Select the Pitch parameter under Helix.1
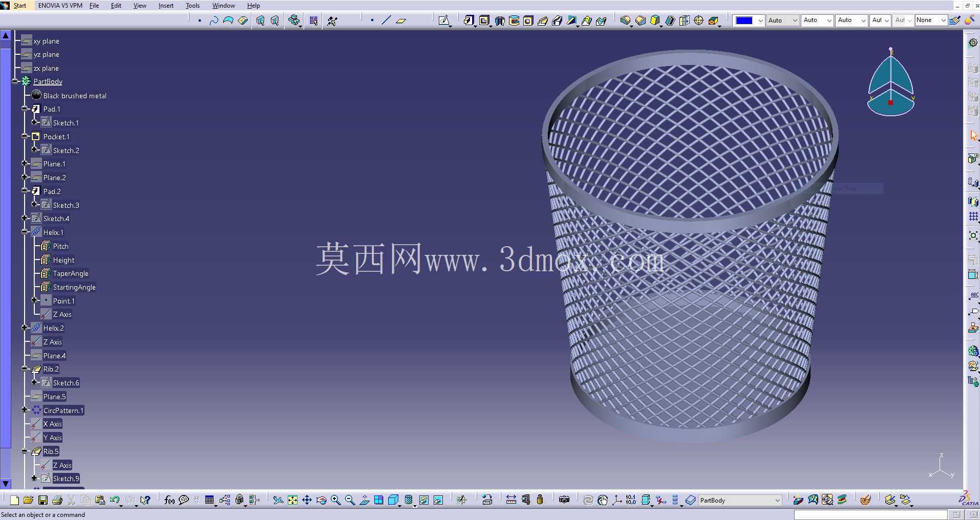 pos(60,246)
